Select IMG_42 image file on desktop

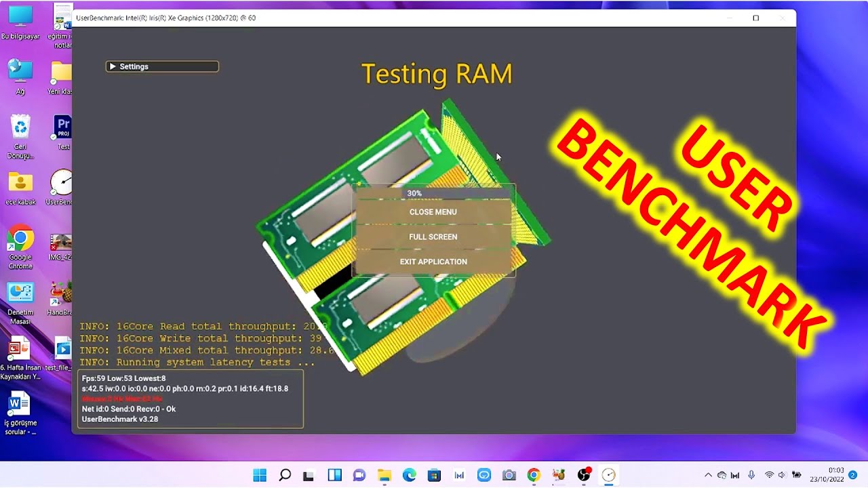[x=61, y=247]
